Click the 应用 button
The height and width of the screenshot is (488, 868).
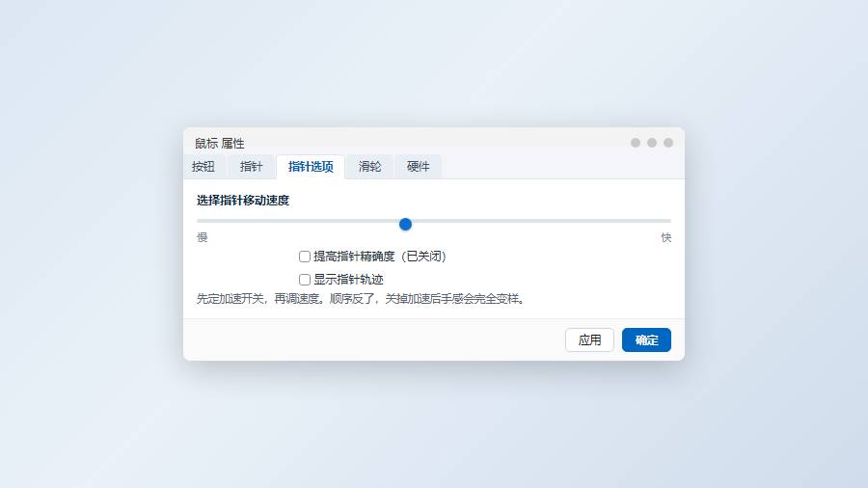[x=589, y=339]
